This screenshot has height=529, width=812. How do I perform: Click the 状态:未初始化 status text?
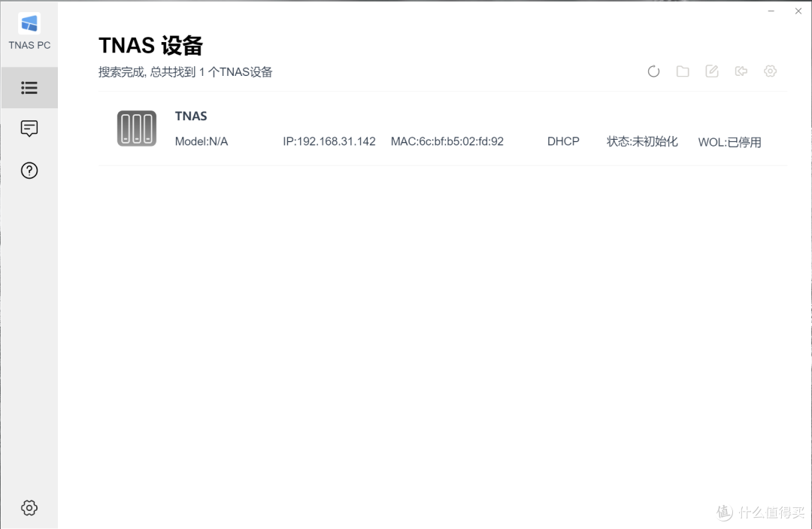[x=642, y=141]
